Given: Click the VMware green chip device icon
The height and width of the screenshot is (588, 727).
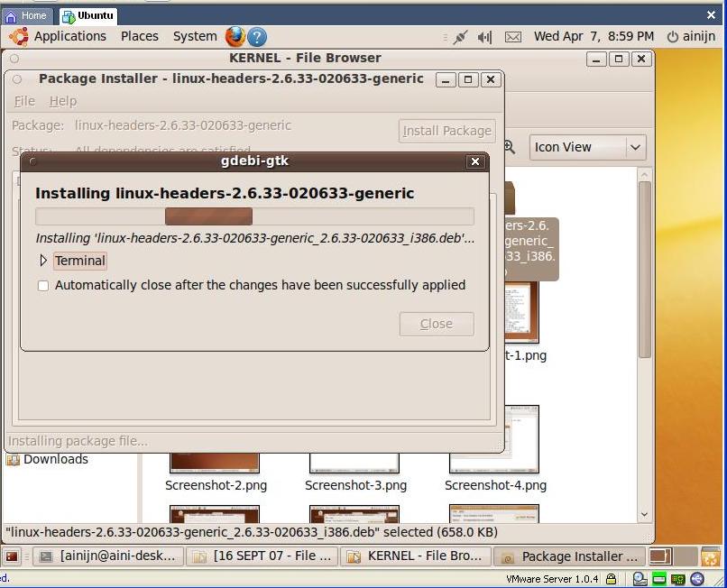Looking at the screenshot, I should click(678, 579).
